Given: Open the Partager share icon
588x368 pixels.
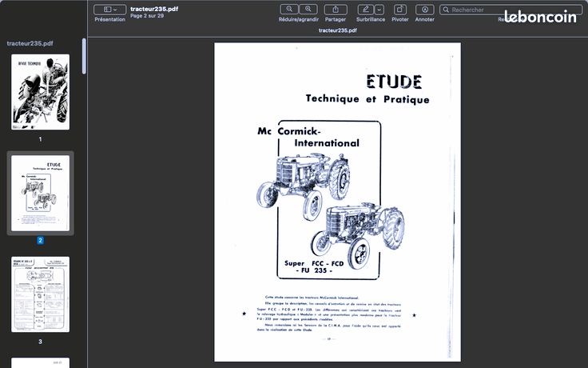Looking at the screenshot, I should 336,10.
